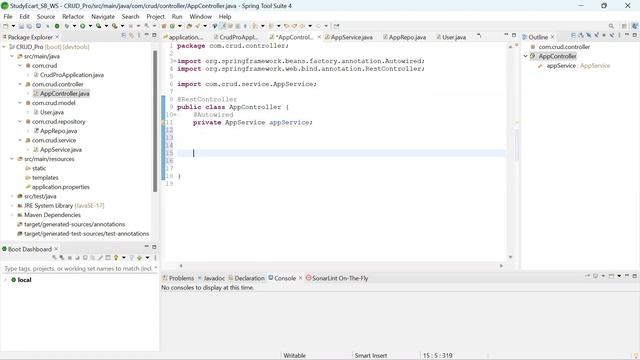640x360 pixels.
Task: Collapse the com.crud.repository package
Action: tap(20, 122)
